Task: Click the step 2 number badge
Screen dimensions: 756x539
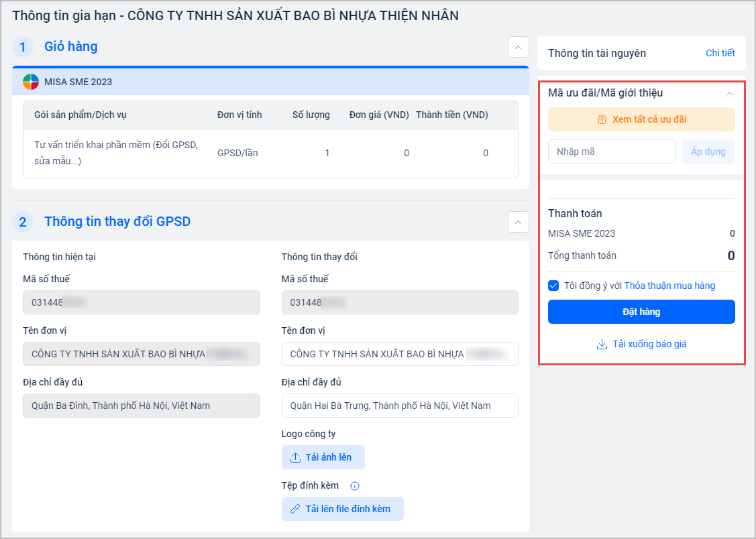Action: [x=23, y=222]
